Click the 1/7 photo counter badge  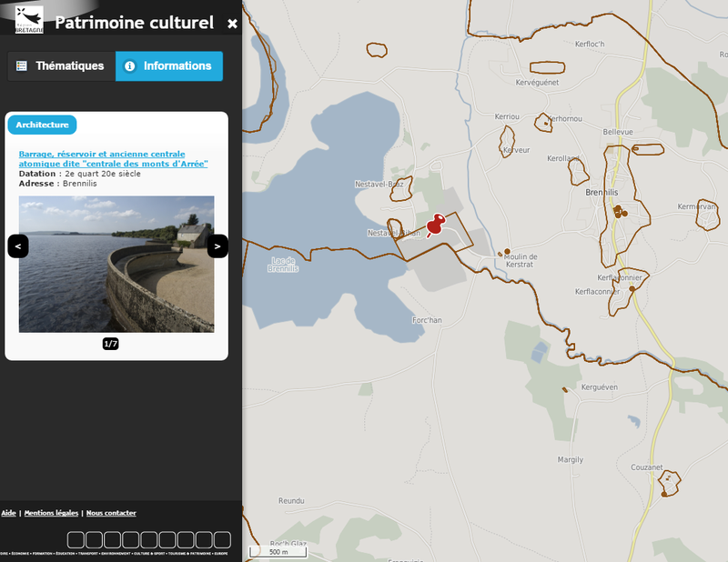[x=110, y=344]
